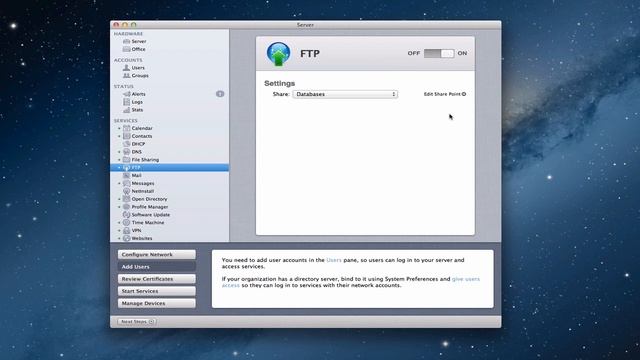
Task: Select the Websites globe icon
Action: (x=127, y=238)
